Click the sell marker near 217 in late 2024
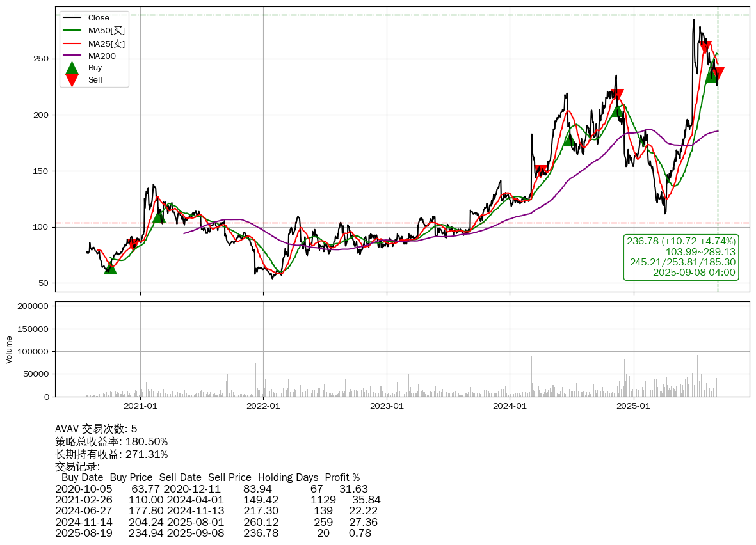The height and width of the screenshot is (545, 756). point(617,95)
